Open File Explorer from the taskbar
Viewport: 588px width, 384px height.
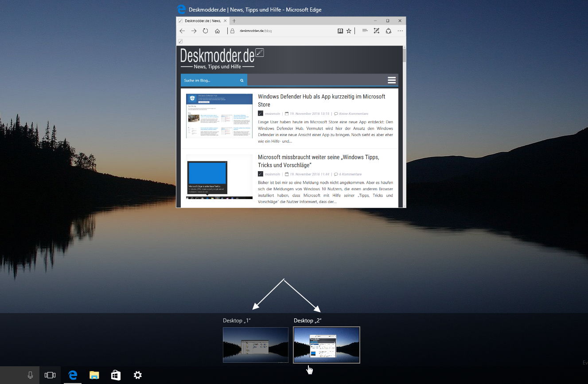click(94, 375)
